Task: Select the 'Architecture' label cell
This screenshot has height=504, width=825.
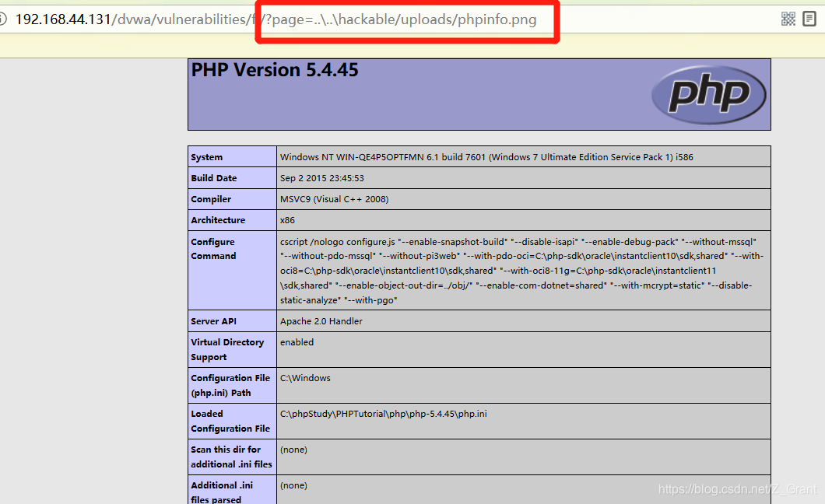Action: (233, 219)
